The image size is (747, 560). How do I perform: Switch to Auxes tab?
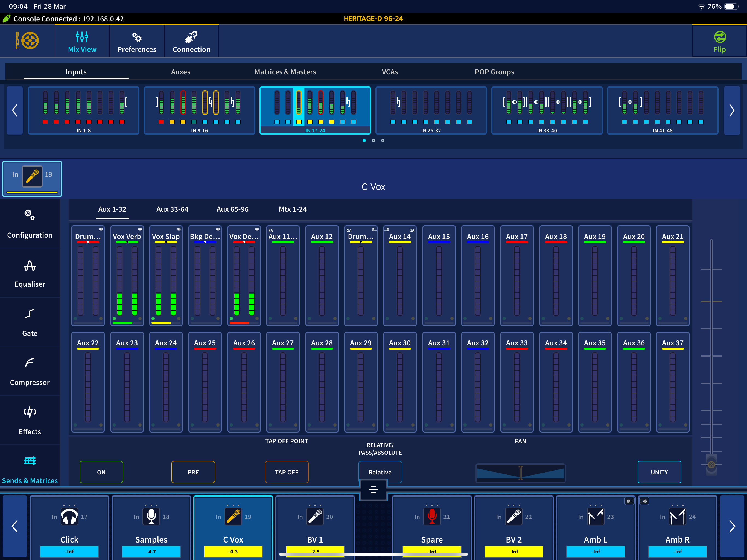[x=181, y=72]
